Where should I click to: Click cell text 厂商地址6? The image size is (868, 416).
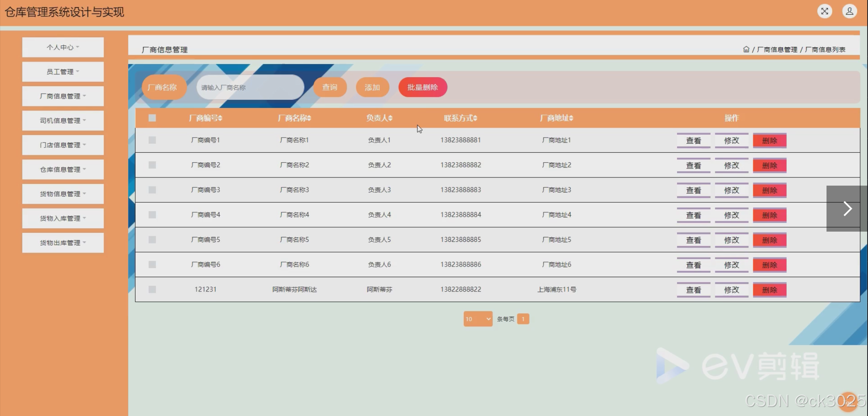[557, 264]
